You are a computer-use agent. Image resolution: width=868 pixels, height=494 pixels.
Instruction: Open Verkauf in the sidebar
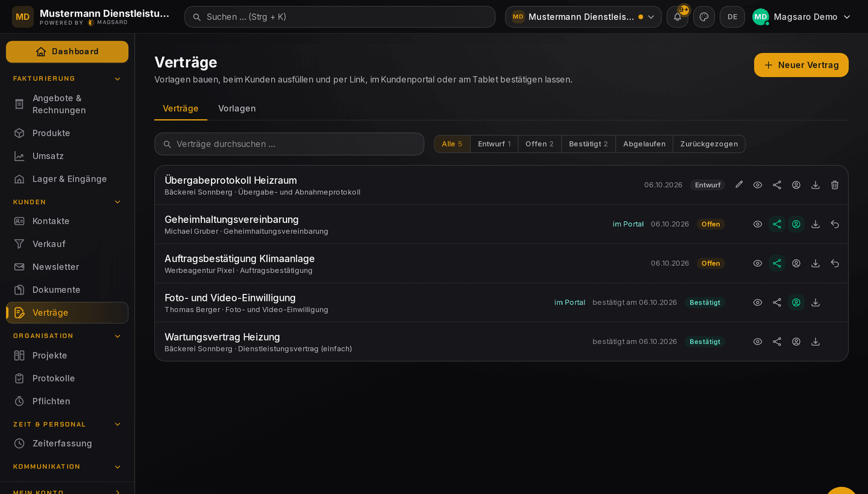coord(67,244)
